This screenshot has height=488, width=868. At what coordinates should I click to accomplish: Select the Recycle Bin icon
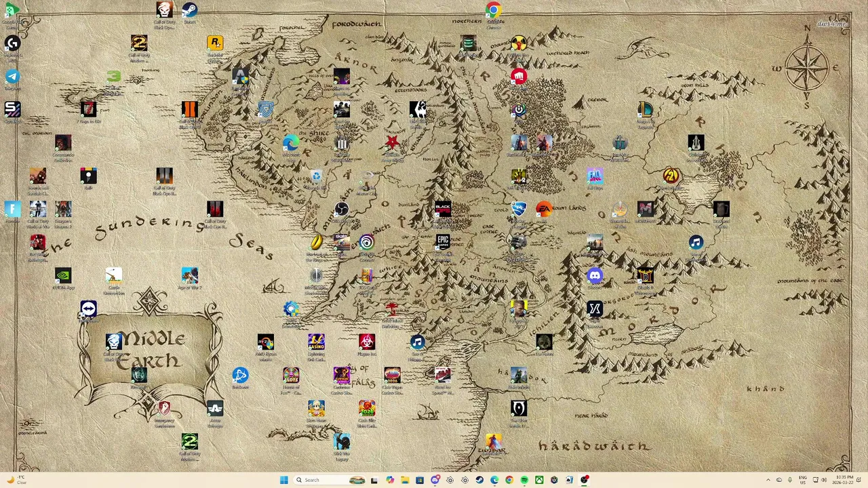coord(316,176)
